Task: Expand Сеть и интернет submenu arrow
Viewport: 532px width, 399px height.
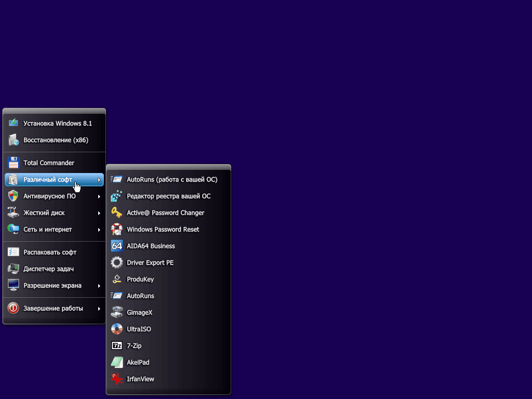Action: pos(99,230)
